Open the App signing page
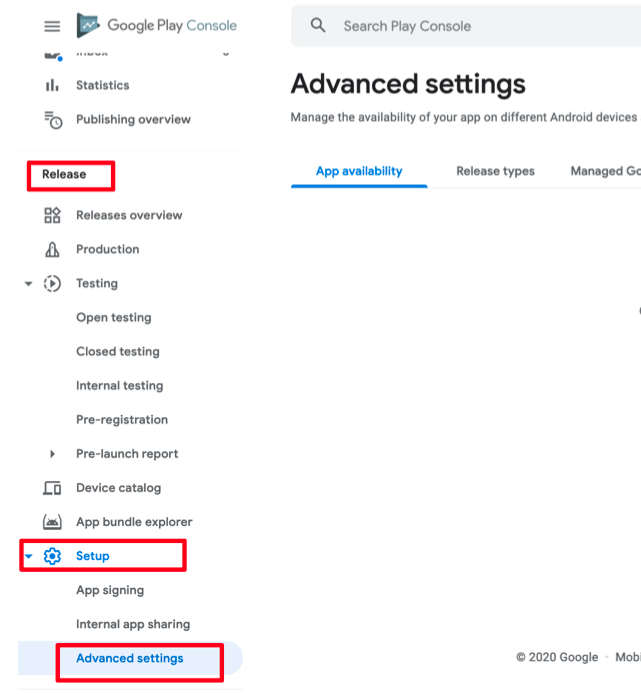 110,590
